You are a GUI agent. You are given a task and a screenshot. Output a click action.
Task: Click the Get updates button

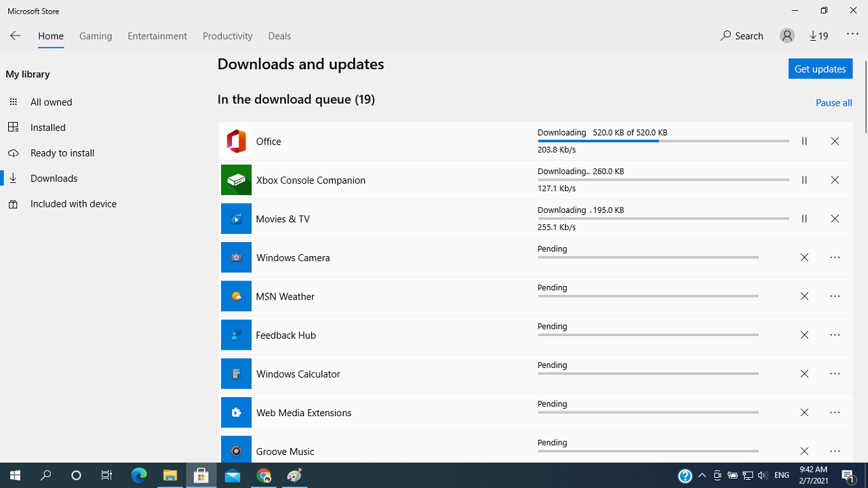(x=820, y=68)
